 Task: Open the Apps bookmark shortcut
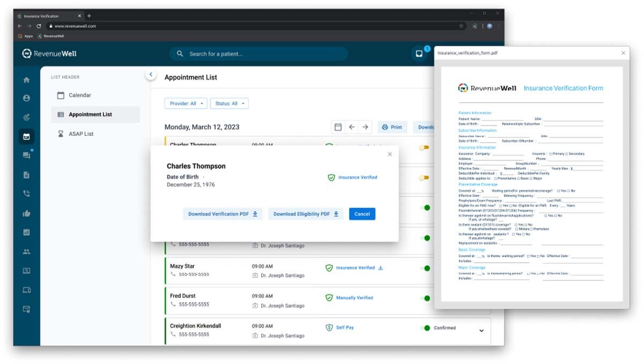coord(25,36)
